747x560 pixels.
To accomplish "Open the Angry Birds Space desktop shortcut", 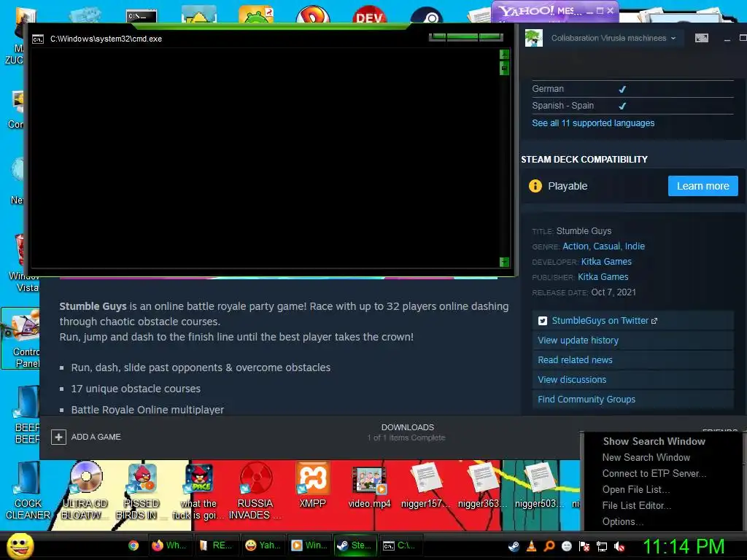I will tap(198, 491).
